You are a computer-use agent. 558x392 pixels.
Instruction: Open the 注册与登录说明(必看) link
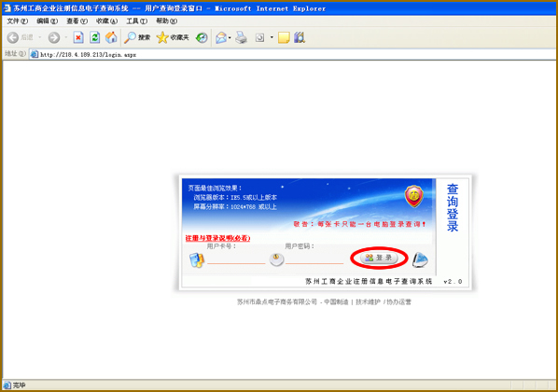click(x=217, y=238)
